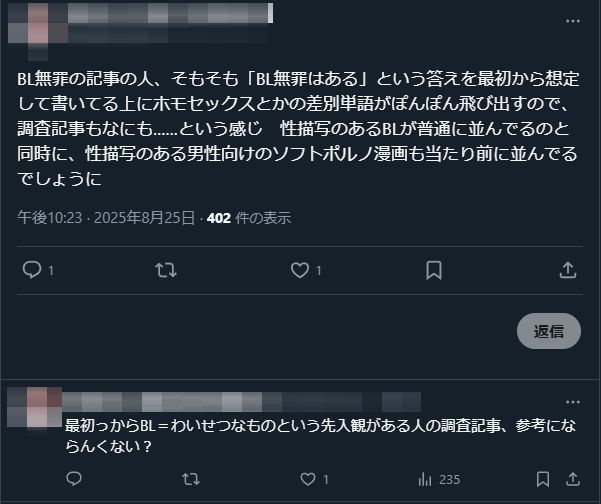Click the main post text body
The width and height of the screenshot is (601, 504).
(x=290, y=128)
